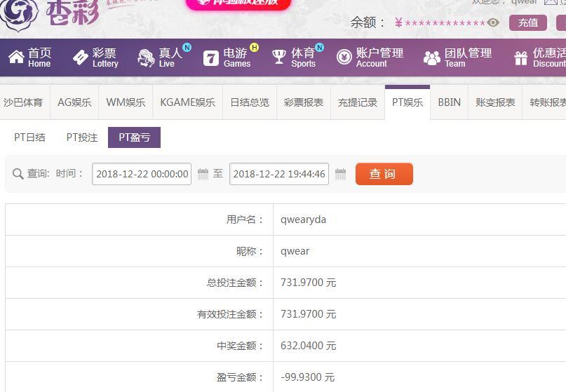This screenshot has width=566, height=392.
Task: Switch to 转账报表 tab
Action: 544,102
